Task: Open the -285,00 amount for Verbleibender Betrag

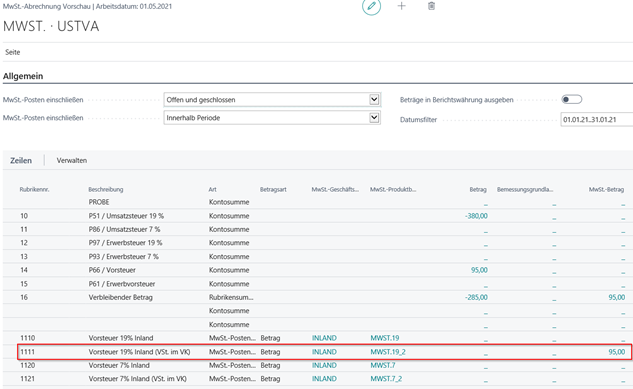Action: pos(476,297)
